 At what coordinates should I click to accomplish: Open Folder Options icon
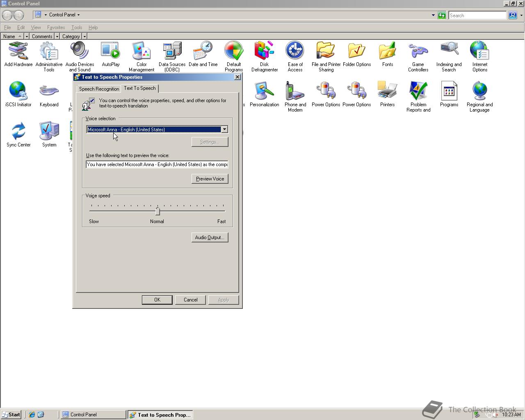tap(357, 54)
